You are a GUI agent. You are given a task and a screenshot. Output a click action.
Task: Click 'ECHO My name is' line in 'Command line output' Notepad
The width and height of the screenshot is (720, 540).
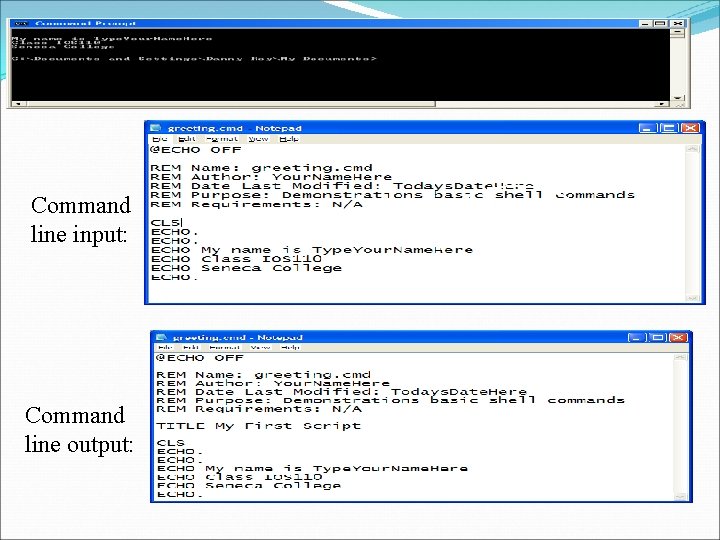click(312, 468)
